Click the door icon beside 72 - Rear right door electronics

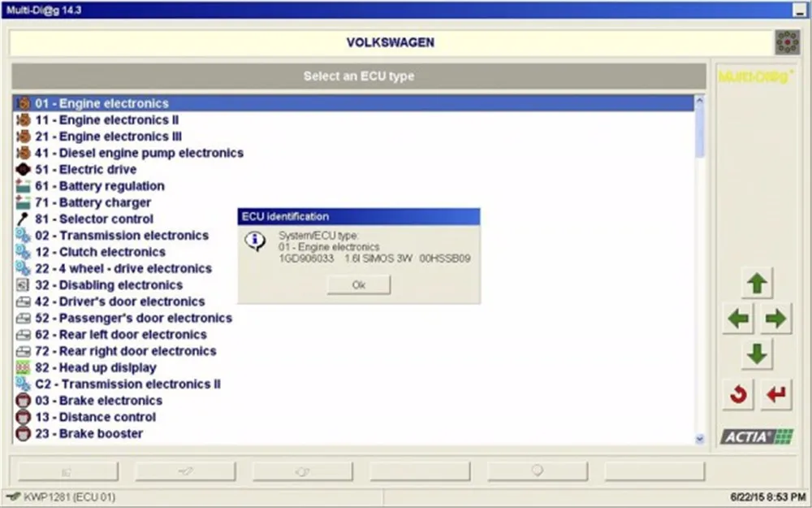tap(23, 351)
